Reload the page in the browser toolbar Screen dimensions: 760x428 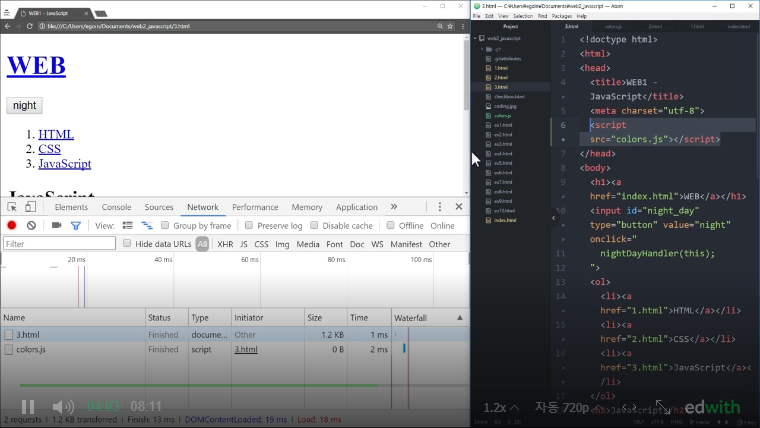[x=30, y=26]
